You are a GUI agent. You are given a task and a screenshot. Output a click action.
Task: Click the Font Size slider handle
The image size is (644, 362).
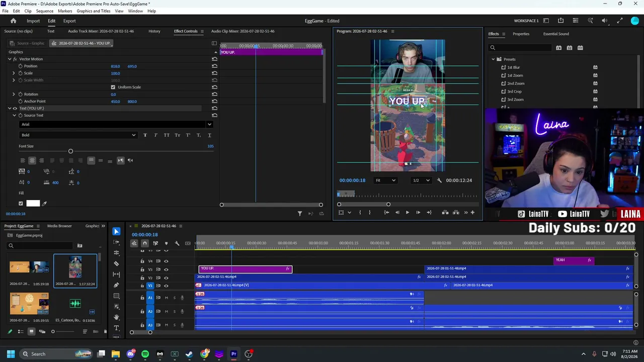coord(70,151)
